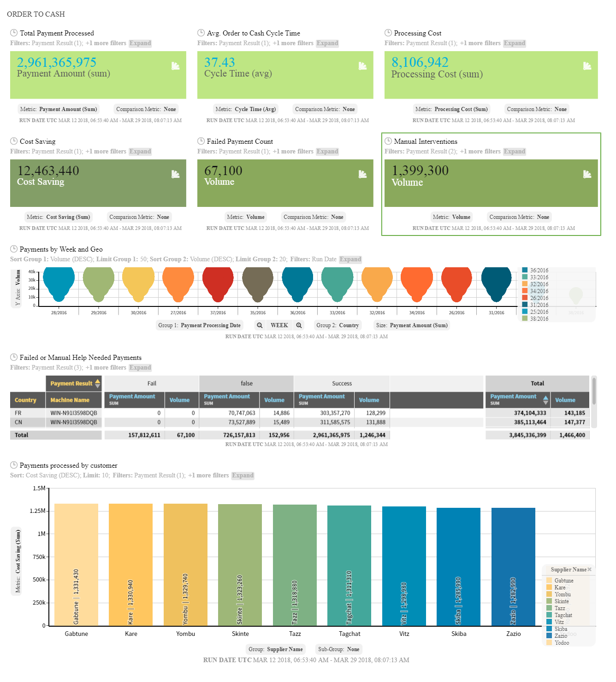Viewport: 616px width, 682px height.
Task: Click chart icon on Cost Saving tile
Action: 176,174
